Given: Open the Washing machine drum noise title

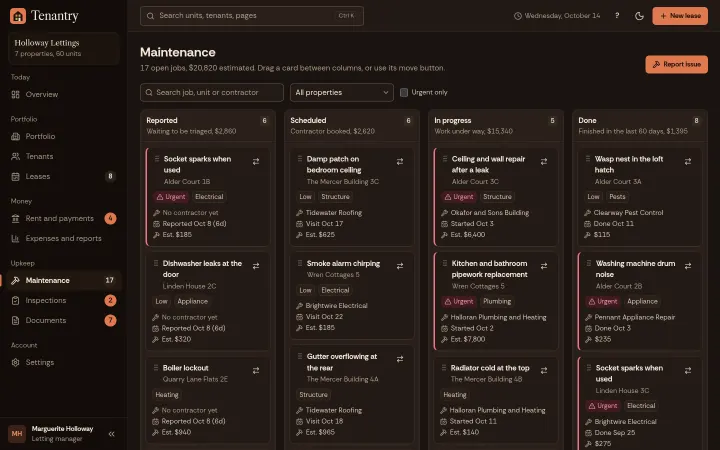Looking at the screenshot, I should click(x=635, y=269).
